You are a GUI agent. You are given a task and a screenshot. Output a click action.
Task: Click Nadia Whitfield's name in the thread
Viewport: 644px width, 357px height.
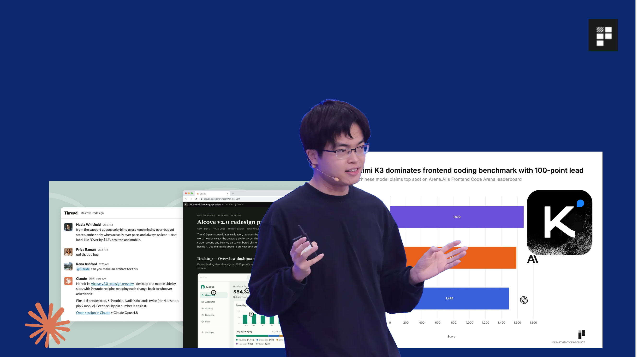point(88,224)
